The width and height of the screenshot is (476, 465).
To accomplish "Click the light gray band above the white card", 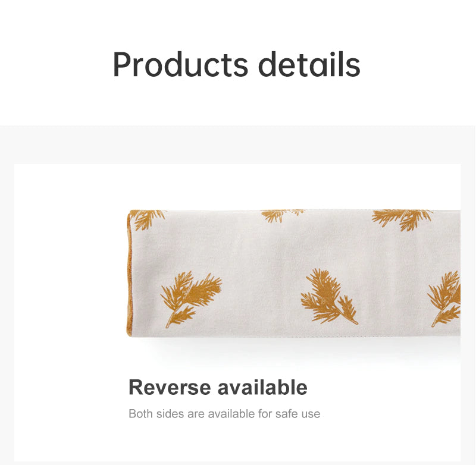I will 238,144.
